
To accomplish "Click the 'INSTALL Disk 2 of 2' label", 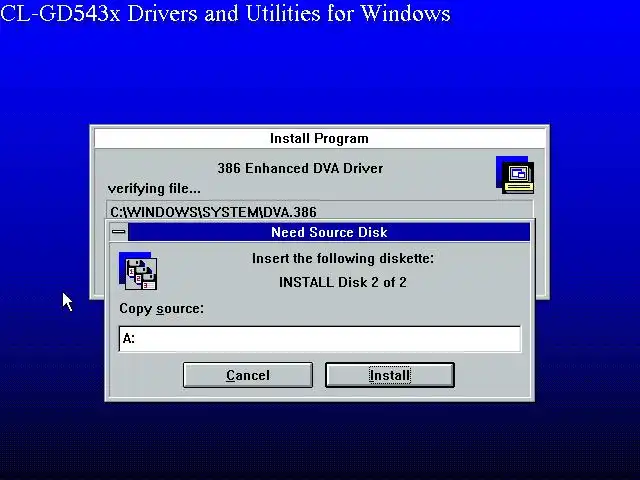I will (x=343, y=282).
